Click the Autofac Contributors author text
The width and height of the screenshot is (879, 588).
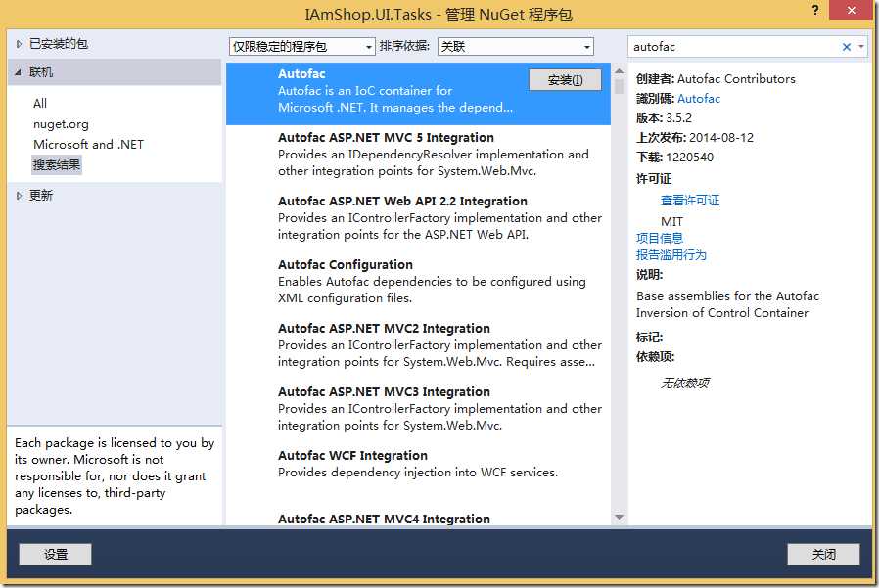click(736, 79)
